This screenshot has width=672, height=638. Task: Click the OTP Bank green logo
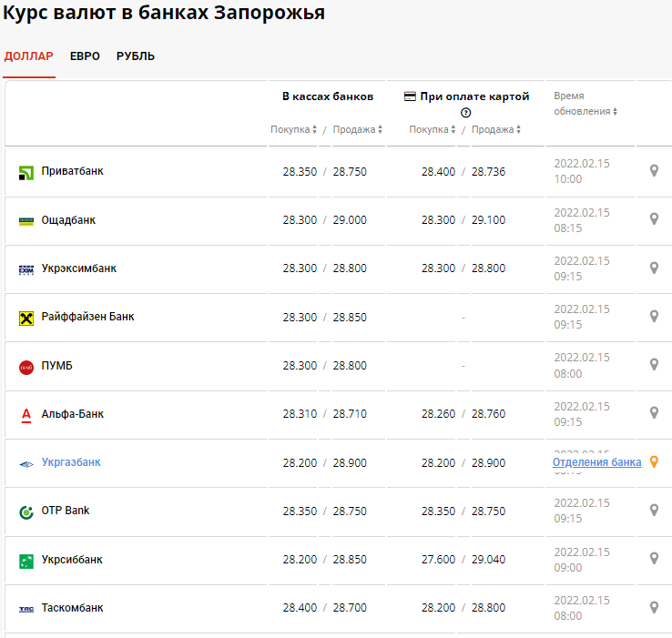click(x=26, y=511)
